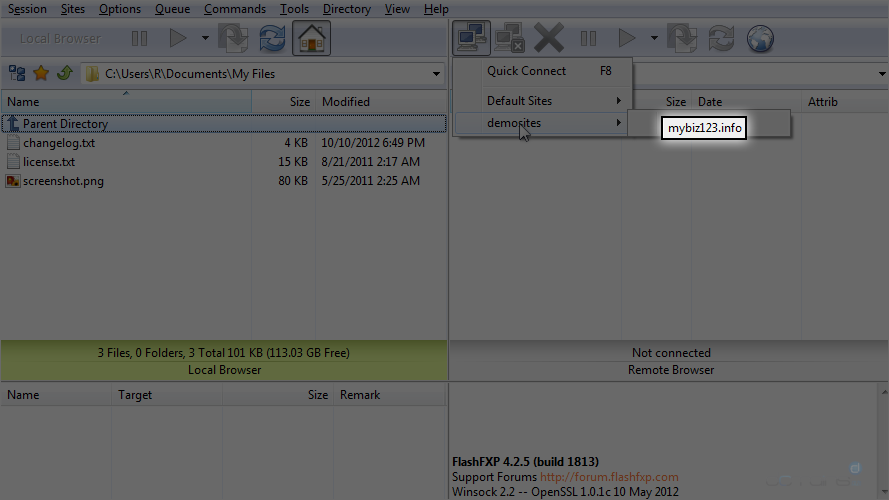Open the Directory menu
The height and width of the screenshot is (500, 889).
[346, 9]
